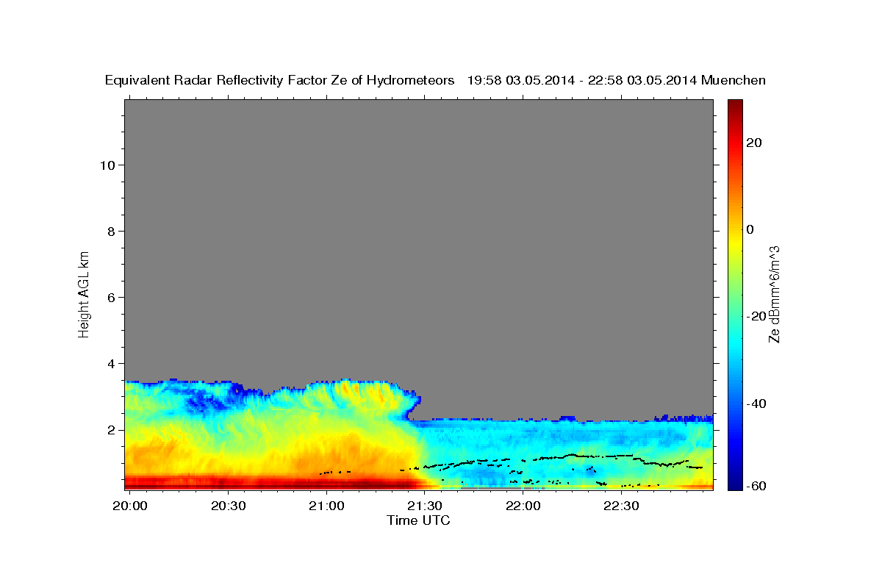The height and width of the screenshot is (588, 882).
Task: Click the '22:30' time tick label
Action: click(x=621, y=506)
